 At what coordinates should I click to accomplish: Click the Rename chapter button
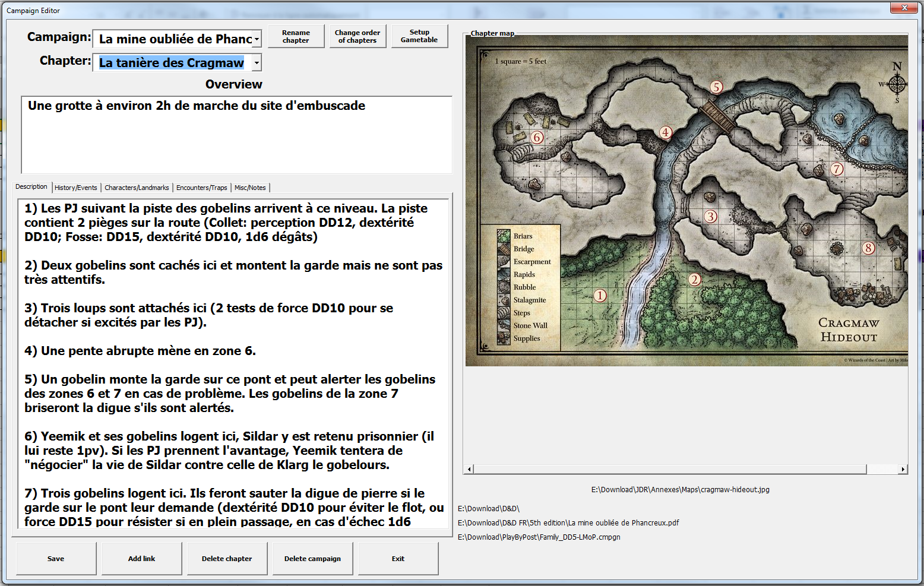pyautogui.click(x=296, y=37)
